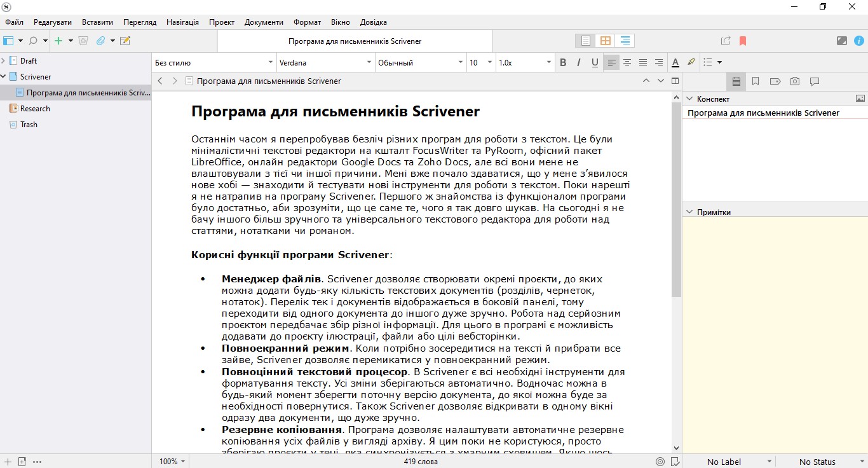The height and width of the screenshot is (468, 868).
Task: Open font size 10 dropdown
Action: (x=481, y=62)
